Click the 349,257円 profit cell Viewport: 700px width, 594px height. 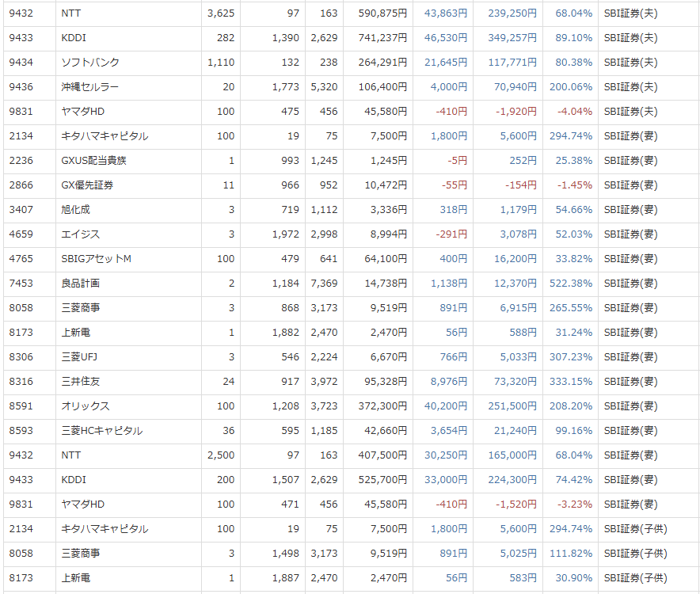point(512,38)
